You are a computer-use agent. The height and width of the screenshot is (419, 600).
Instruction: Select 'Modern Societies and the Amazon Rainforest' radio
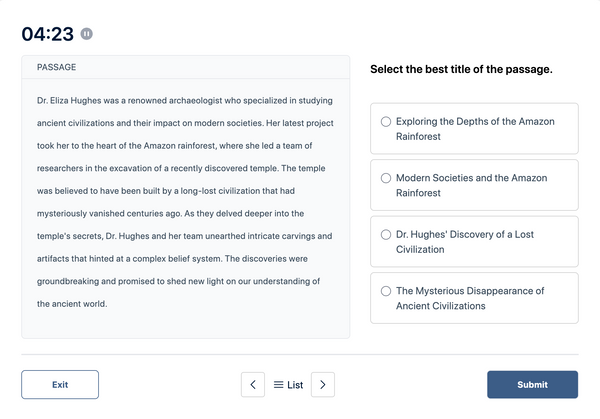pos(386,178)
